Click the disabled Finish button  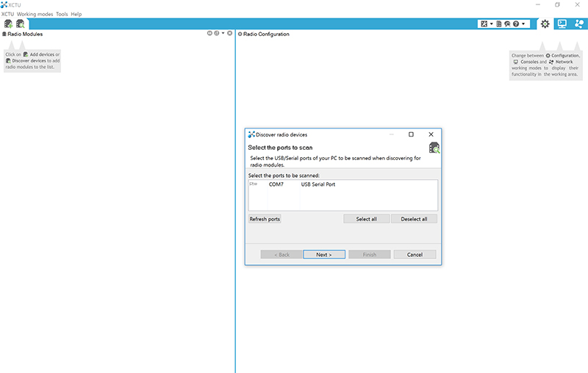pyautogui.click(x=370, y=255)
